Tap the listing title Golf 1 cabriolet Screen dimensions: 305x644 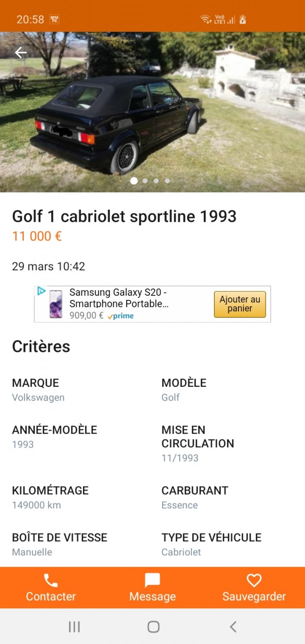tap(124, 216)
